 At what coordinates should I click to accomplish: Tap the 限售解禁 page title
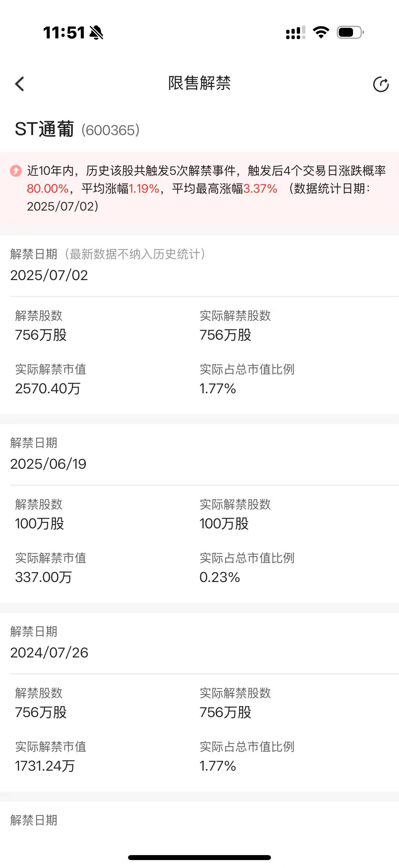pyautogui.click(x=199, y=83)
